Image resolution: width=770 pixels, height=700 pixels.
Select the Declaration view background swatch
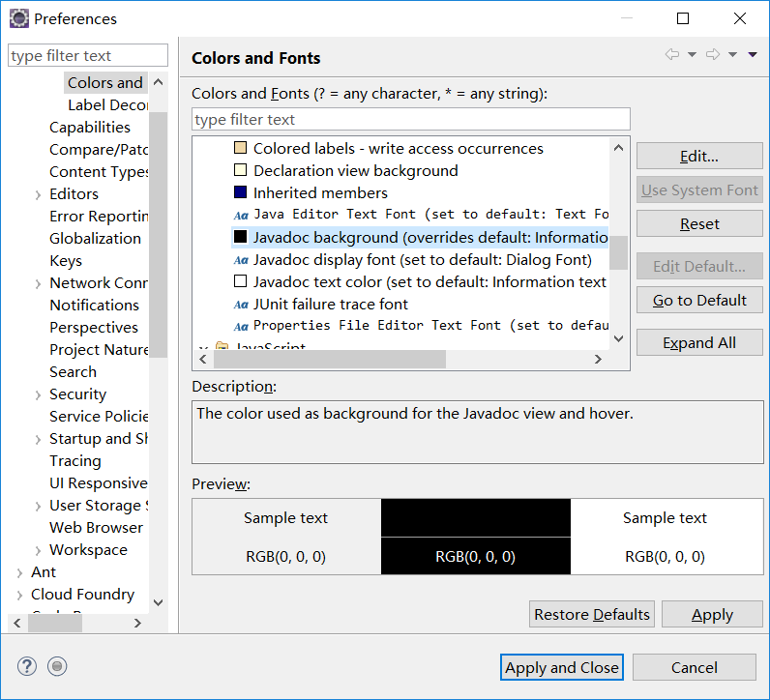click(240, 170)
